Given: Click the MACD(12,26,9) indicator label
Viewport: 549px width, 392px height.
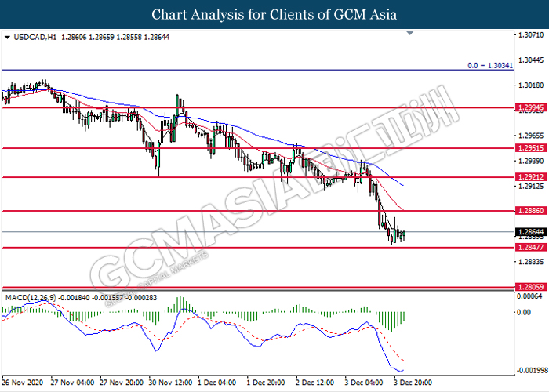Looking at the screenshot, I should click(x=31, y=297).
